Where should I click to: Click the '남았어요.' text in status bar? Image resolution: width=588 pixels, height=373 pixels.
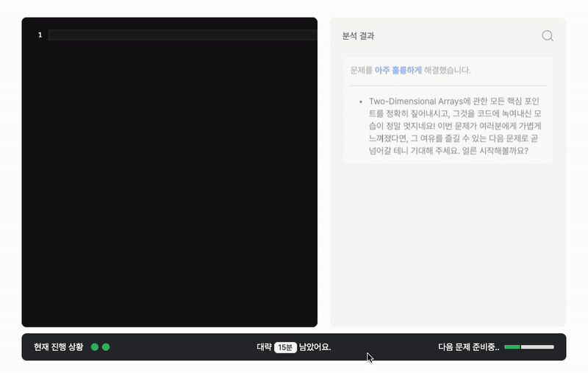(x=315, y=347)
